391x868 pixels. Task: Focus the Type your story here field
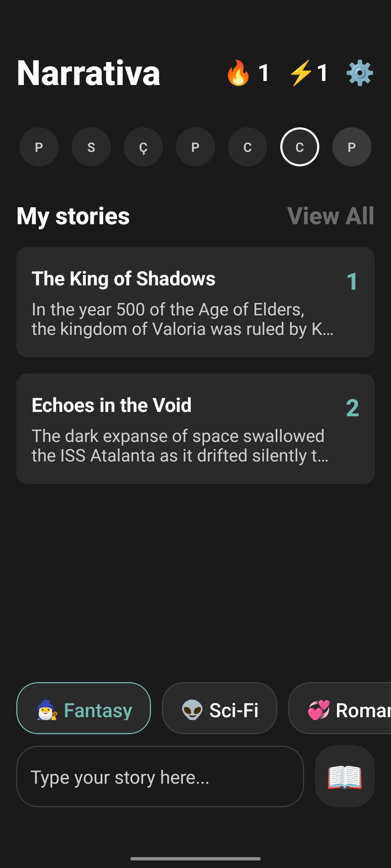click(160, 776)
